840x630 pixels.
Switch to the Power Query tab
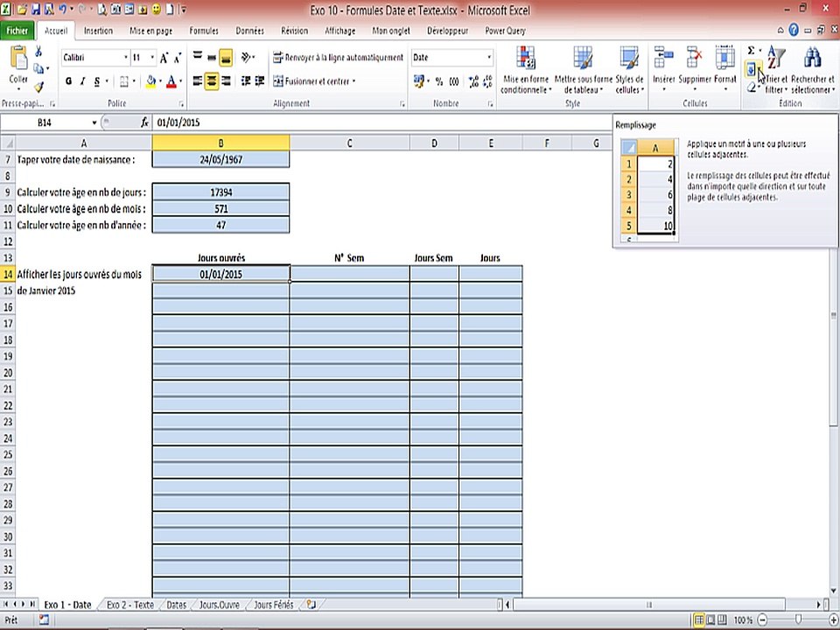point(505,31)
